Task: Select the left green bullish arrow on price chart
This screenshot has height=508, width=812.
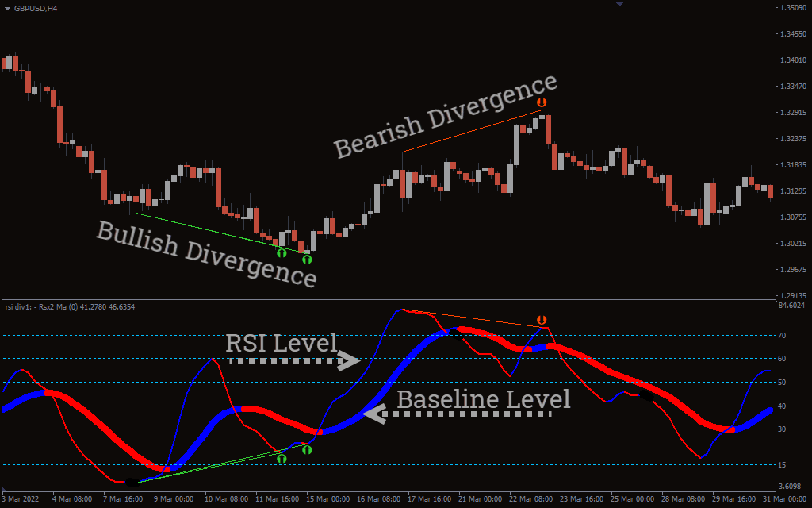Action: (x=282, y=252)
